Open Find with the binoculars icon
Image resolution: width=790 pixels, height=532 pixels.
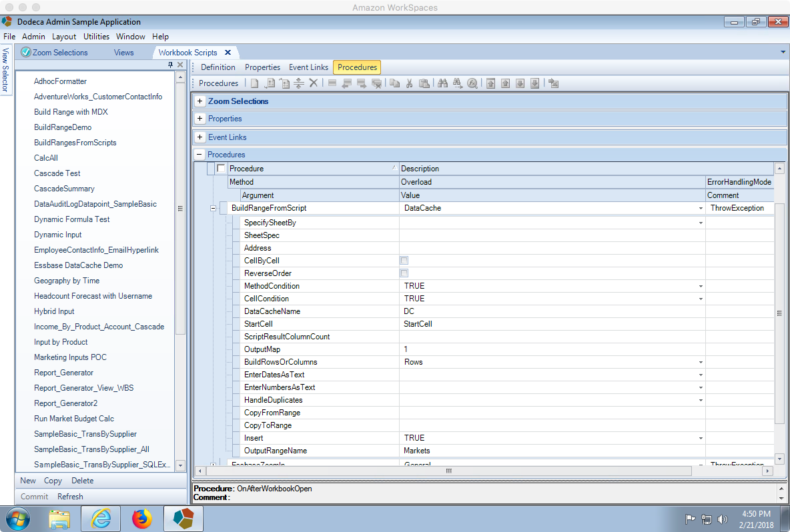[x=443, y=83]
